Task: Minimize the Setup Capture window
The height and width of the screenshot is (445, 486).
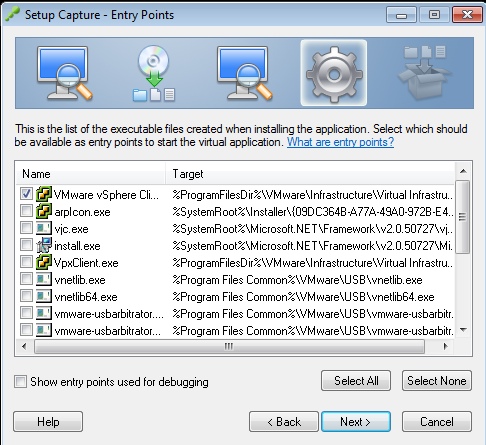Action: click(x=401, y=15)
